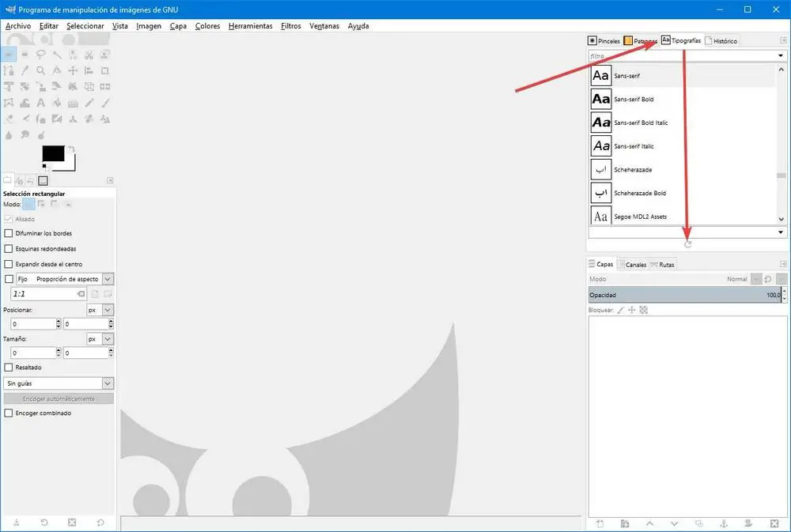
Task: Select the add to selection mode icon
Action: pyautogui.click(x=41, y=204)
